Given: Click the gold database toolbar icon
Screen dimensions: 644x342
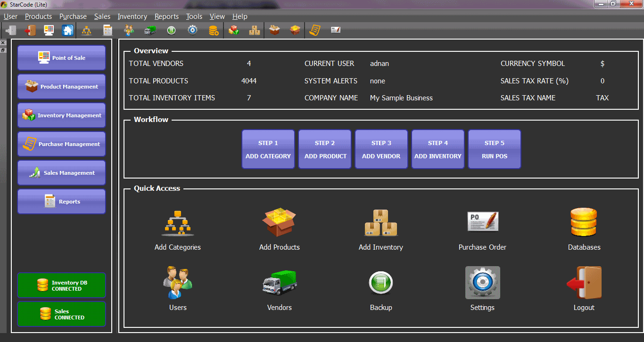Looking at the screenshot, I should [214, 31].
